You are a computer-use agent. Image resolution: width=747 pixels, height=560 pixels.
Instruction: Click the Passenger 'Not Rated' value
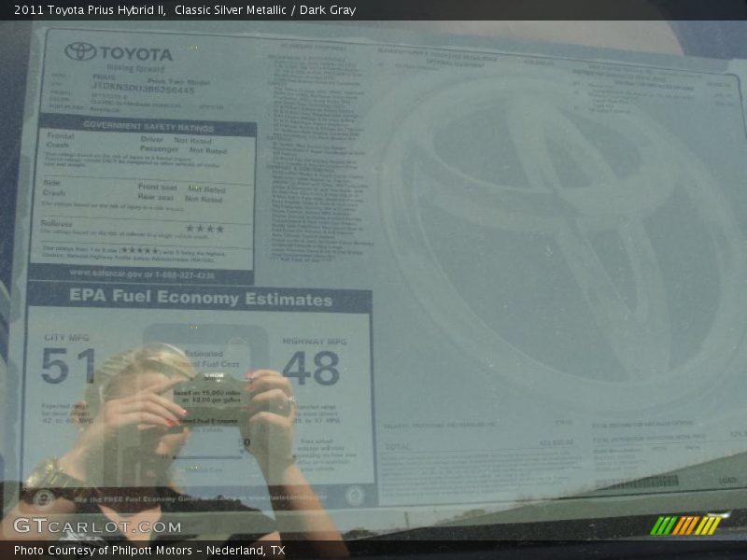(208, 150)
